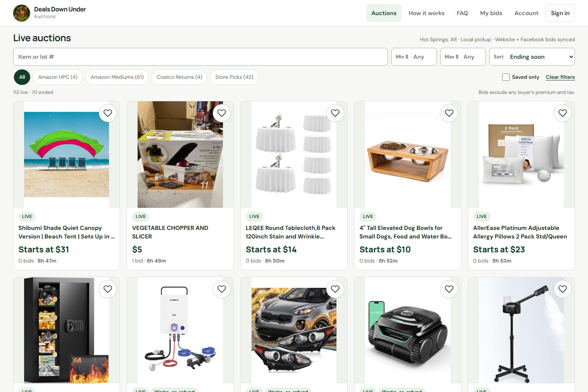Open AllerEase Platinum Adjustable Allergy Pillows title
Viewport: 588px width, 392px height.
tap(520, 232)
